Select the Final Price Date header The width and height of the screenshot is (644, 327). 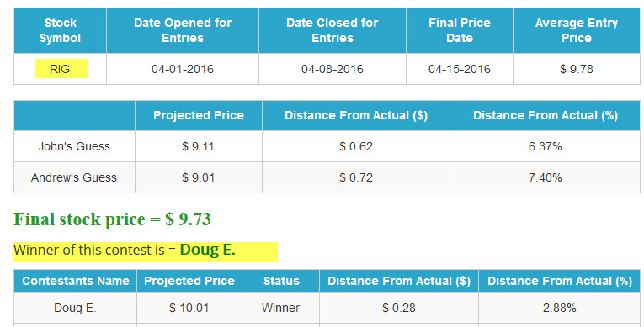pos(460,30)
